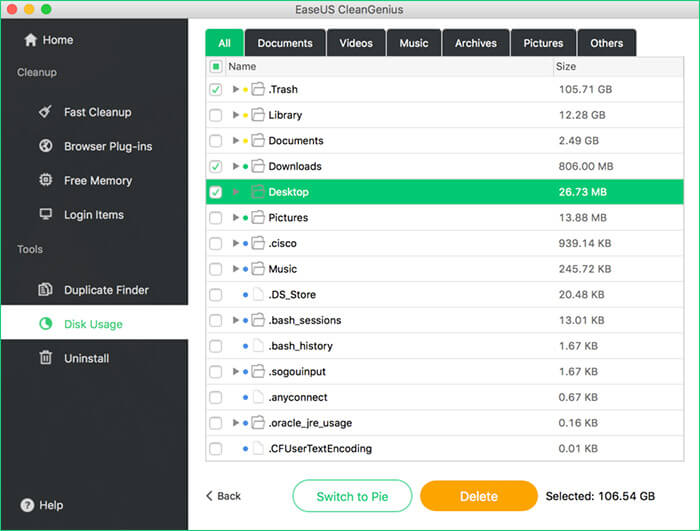The width and height of the screenshot is (700, 531).
Task: Click the Browser Plug-ins globe icon
Action: pyautogui.click(x=46, y=146)
